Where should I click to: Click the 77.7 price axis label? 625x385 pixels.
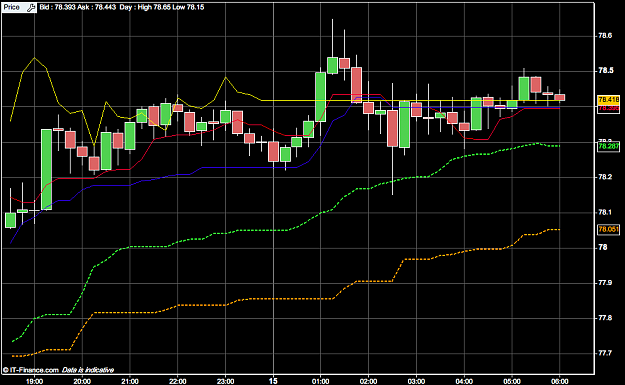click(x=605, y=354)
